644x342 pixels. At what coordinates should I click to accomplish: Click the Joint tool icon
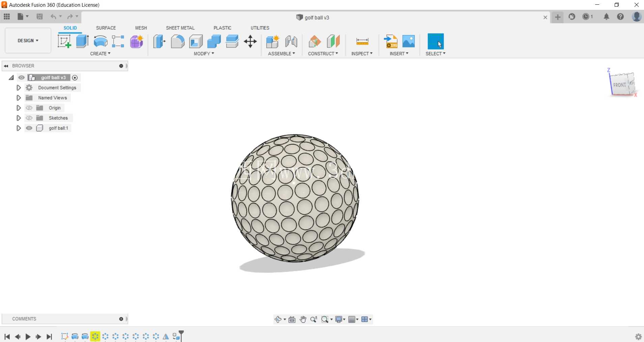[291, 41]
